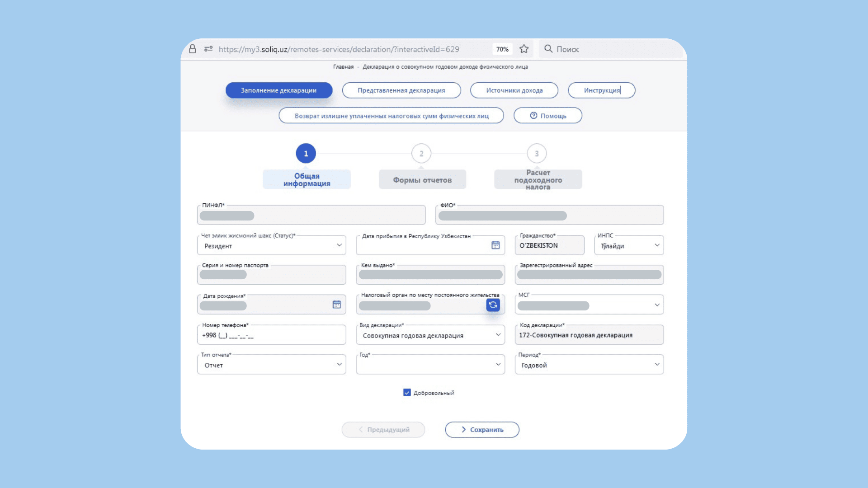Click the lock icon in address bar
Viewport: 868px width, 488px height.
coord(193,49)
